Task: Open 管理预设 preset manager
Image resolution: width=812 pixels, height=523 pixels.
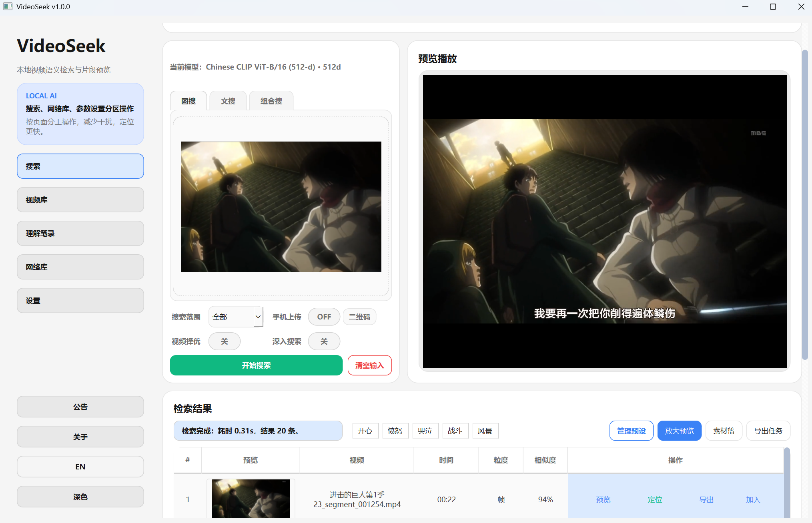Action: coord(632,431)
